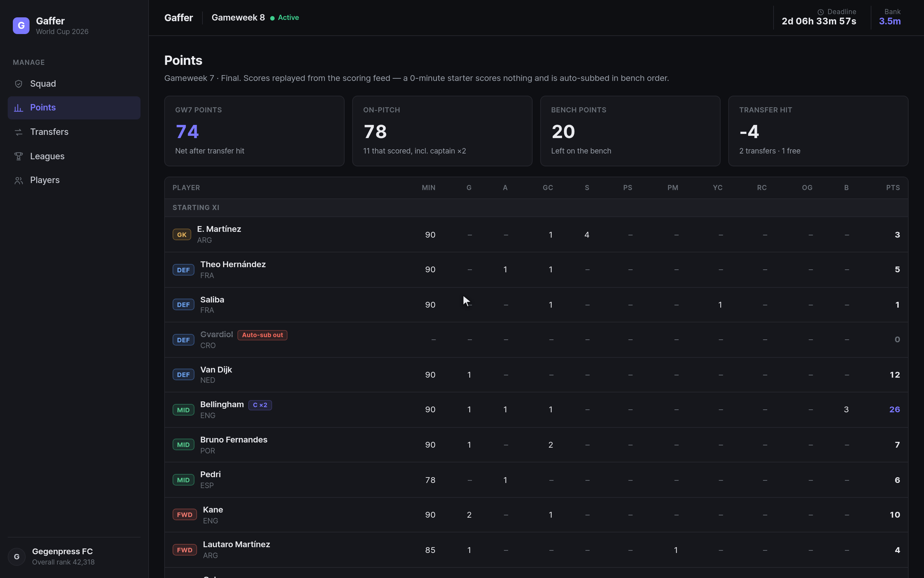Click the Lautaro Martínez player name
This screenshot has width=924, height=578.
[x=236, y=544]
